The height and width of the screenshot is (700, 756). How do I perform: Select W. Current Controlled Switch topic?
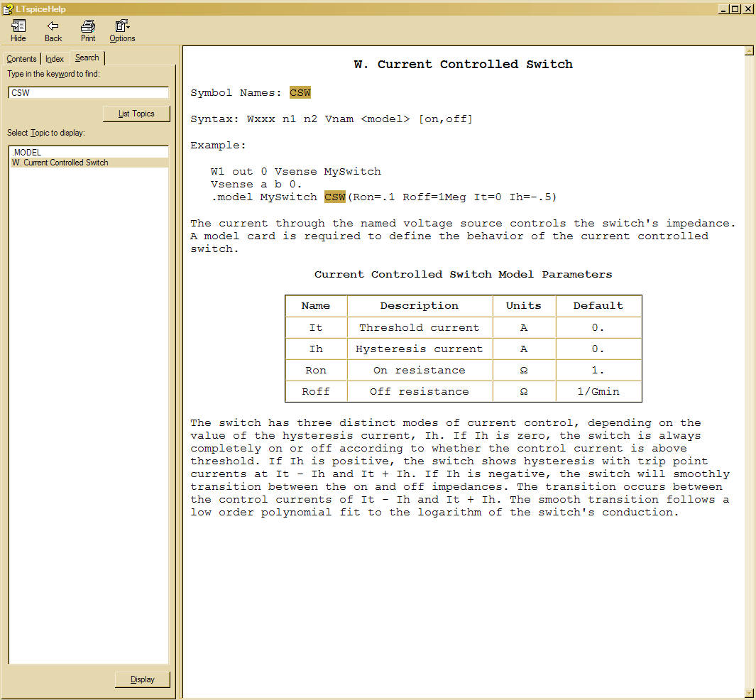tap(89, 163)
